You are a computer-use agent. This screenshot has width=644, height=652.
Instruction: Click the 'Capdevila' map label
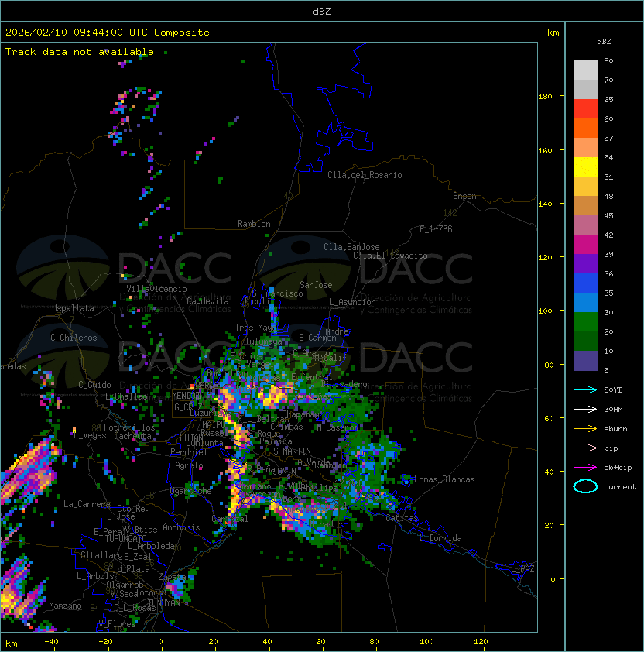[x=207, y=301]
